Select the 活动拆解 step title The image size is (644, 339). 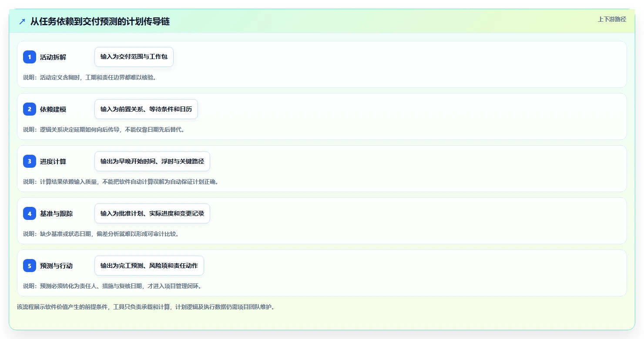(53, 57)
